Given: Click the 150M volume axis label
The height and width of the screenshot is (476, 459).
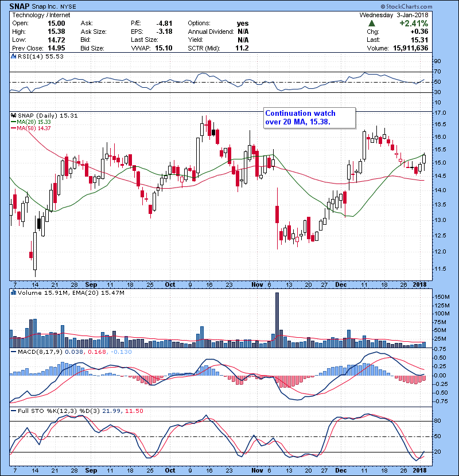Looking at the screenshot, I should [x=442, y=296].
